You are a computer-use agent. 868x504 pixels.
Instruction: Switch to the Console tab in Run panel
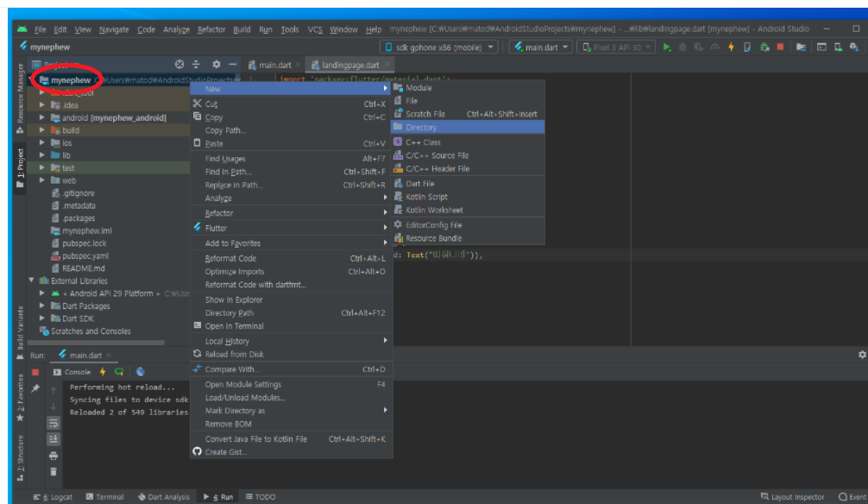(72, 372)
